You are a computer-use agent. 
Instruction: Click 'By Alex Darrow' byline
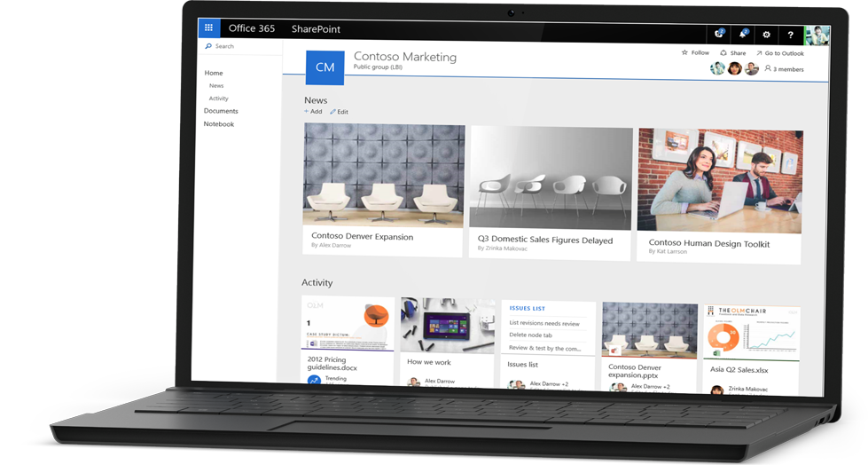click(331, 245)
